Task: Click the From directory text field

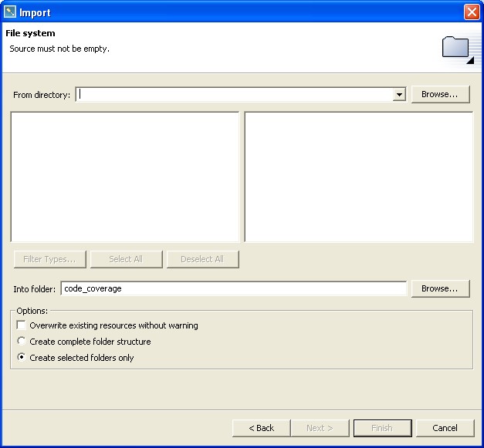Action: (234, 95)
